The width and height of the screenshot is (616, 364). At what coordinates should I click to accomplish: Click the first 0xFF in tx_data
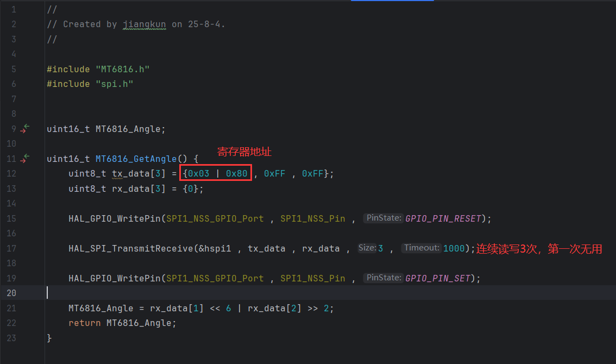tap(275, 174)
